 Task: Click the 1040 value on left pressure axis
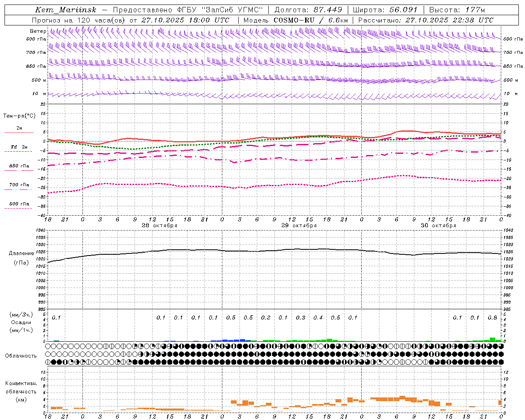41,230
